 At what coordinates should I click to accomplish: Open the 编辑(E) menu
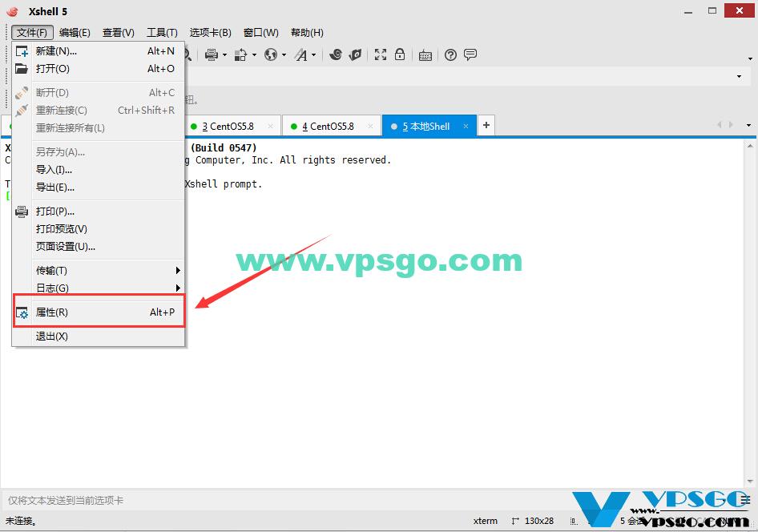75,32
